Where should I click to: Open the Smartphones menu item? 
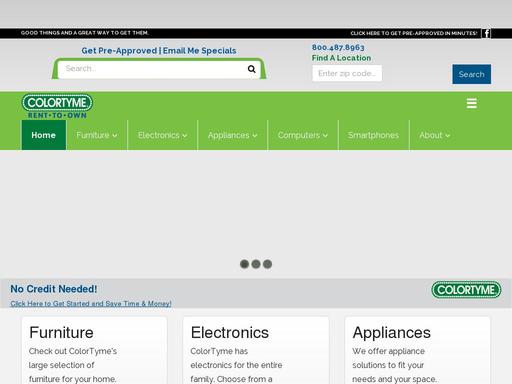coord(373,135)
